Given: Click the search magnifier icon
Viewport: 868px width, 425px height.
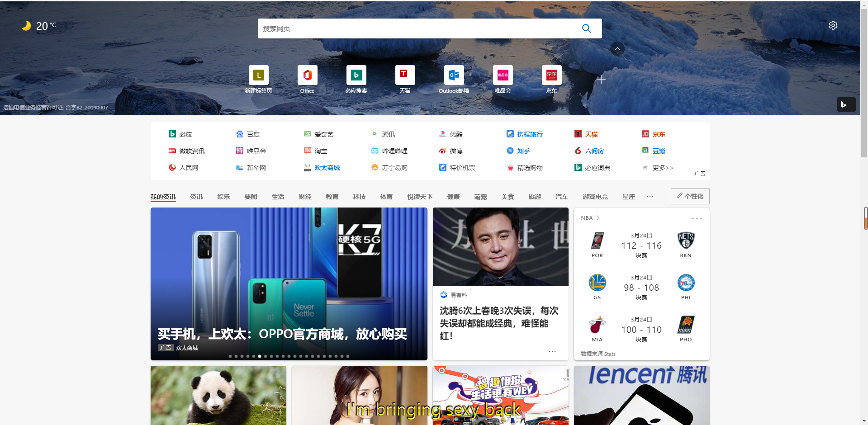Looking at the screenshot, I should click(587, 28).
